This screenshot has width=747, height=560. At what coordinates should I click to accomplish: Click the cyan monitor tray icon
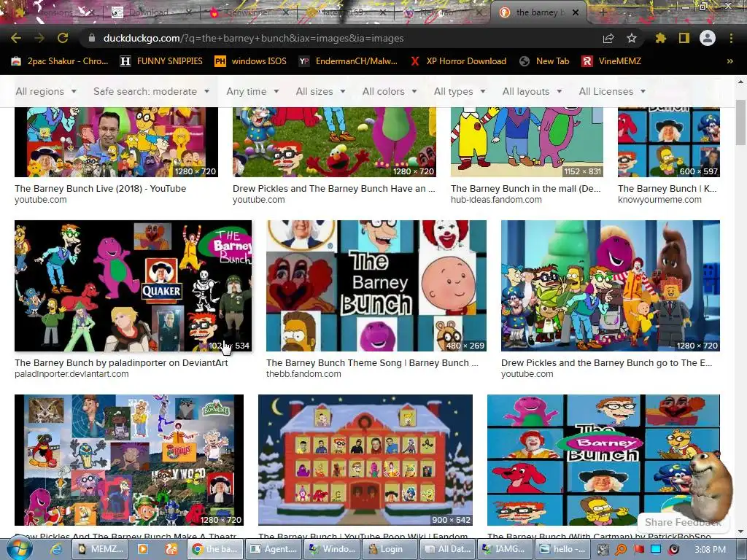656,550
